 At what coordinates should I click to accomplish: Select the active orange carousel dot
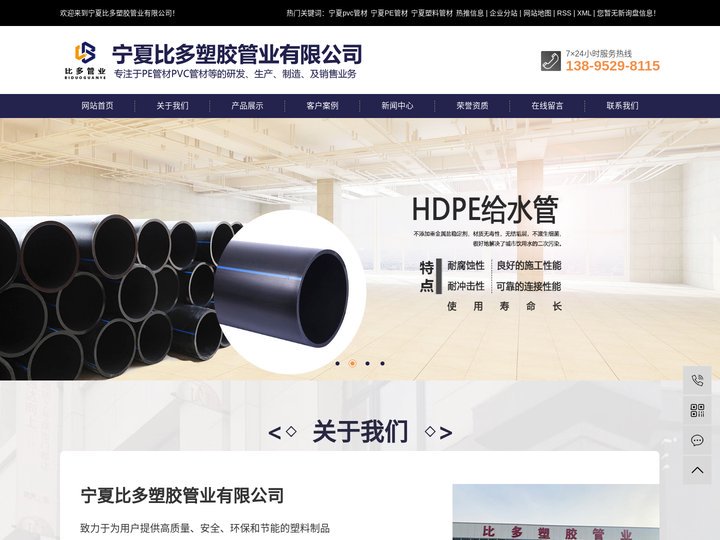[352, 363]
